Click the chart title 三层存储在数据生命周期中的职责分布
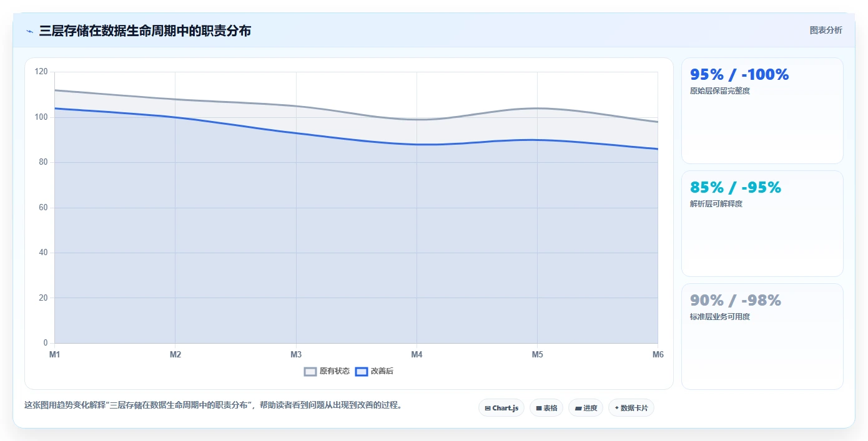The width and height of the screenshot is (868, 441). (145, 31)
